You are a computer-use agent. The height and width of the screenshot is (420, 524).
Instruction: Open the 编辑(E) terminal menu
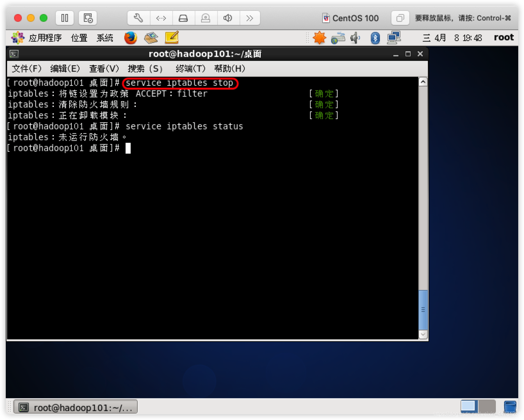[x=65, y=69]
